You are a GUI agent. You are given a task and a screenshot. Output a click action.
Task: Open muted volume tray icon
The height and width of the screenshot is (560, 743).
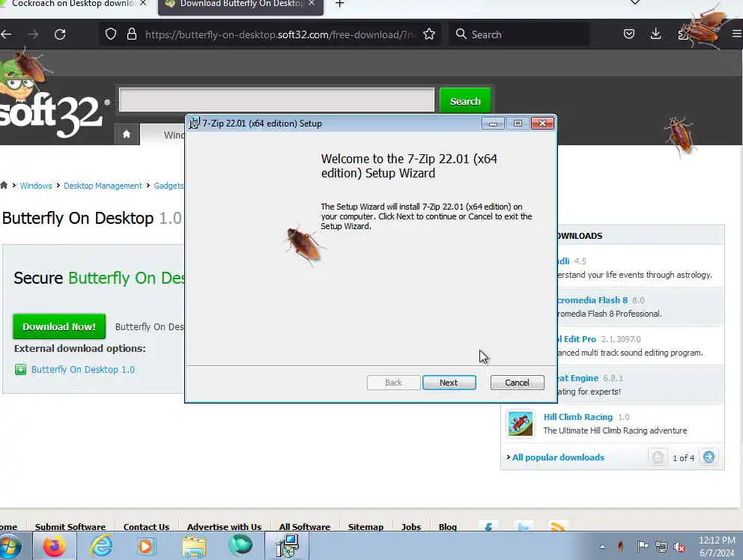[679, 547]
